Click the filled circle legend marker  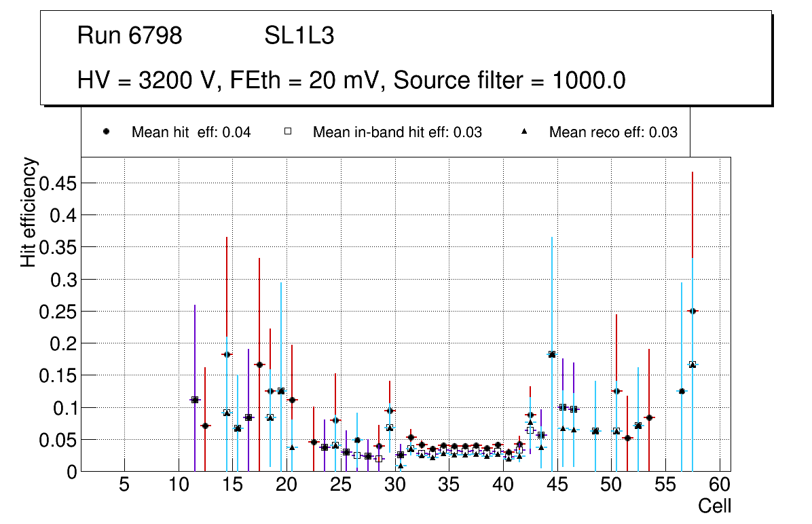[x=106, y=132]
